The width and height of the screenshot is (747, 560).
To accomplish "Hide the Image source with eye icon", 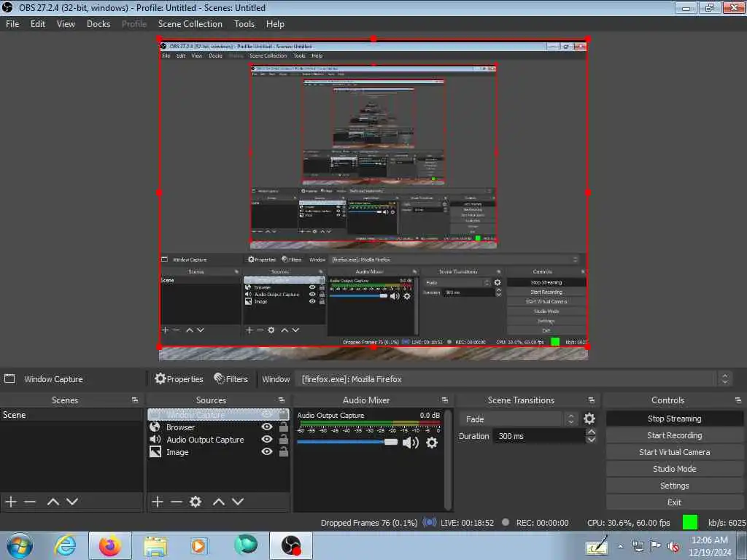I will coord(267,451).
